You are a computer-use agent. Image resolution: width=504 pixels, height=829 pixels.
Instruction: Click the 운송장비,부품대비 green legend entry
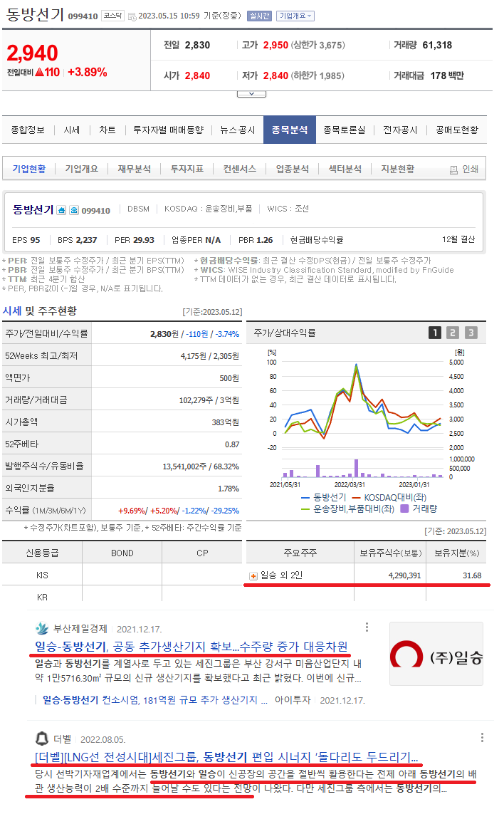(347, 509)
